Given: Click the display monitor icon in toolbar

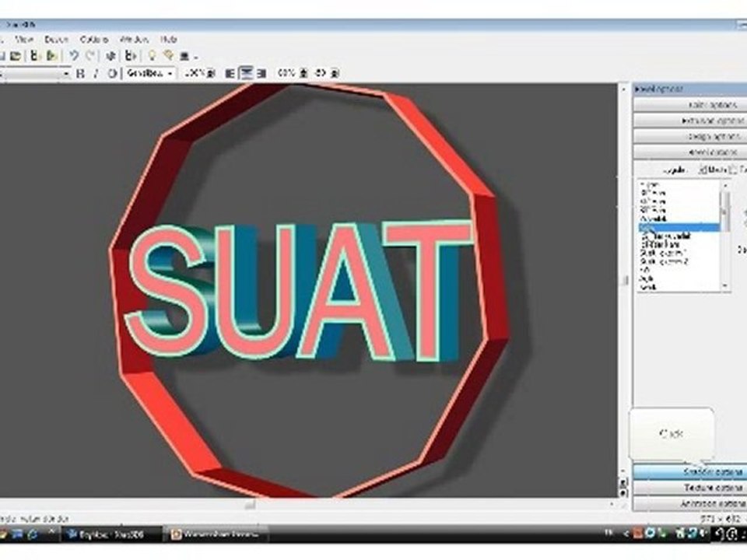Looking at the screenshot, I should coord(184,56).
